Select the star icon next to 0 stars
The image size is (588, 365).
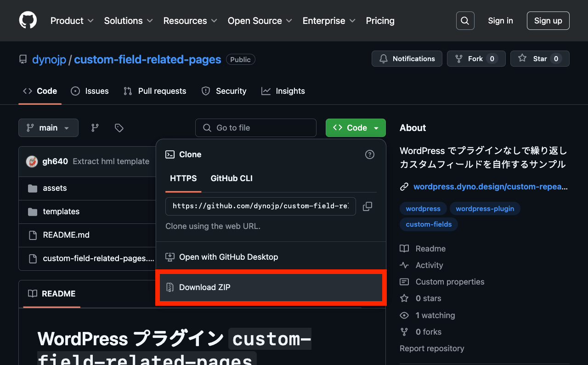[x=404, y=298]
